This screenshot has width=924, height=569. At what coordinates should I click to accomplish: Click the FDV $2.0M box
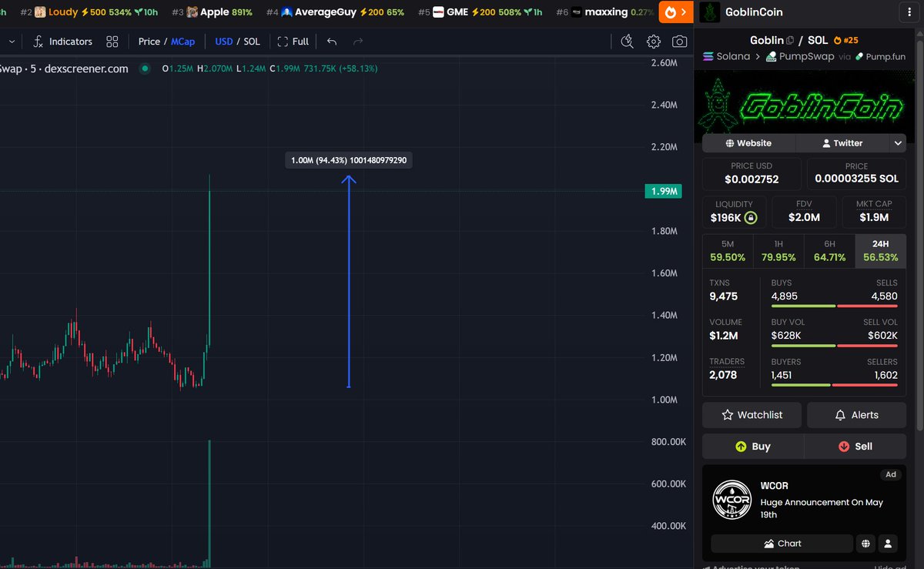pos(804,212)
